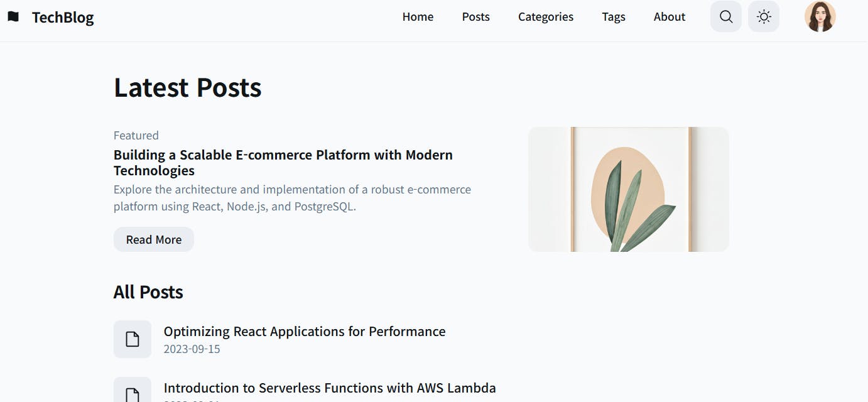Screen dimensions: 868x402
Task: Click the featured post leaf artwork image
Action: [628, 190]
